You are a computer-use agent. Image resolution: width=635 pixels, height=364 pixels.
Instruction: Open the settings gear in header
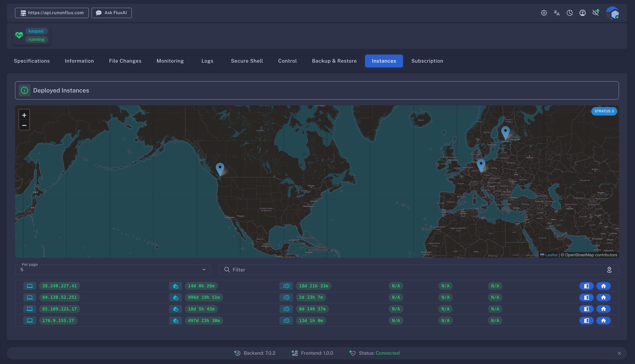pyautogui.click(x=544, y=13)
